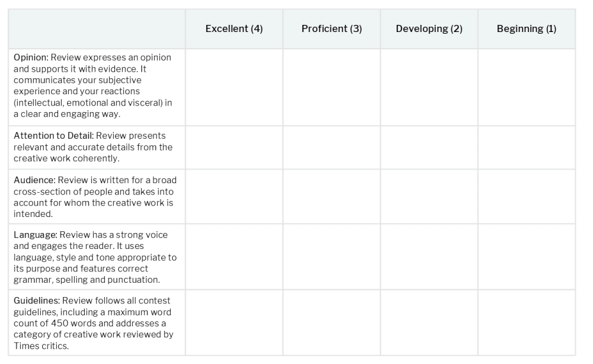Select Beginning cell for Attention to Detail
The height and width of the screenshot is (364, 593).
click(527, 148)
